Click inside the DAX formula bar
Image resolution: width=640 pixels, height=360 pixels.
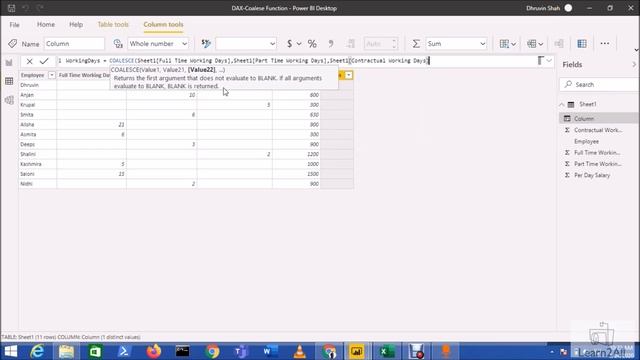(x=296, y=61)
